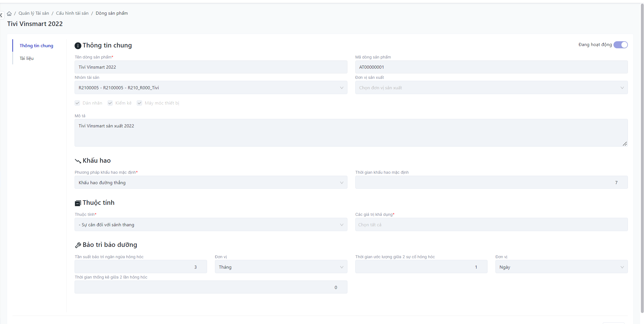This screenshot has width=644, height=324.
Task: Select the Thông tin chung side tab
Action: pos(36,46)
